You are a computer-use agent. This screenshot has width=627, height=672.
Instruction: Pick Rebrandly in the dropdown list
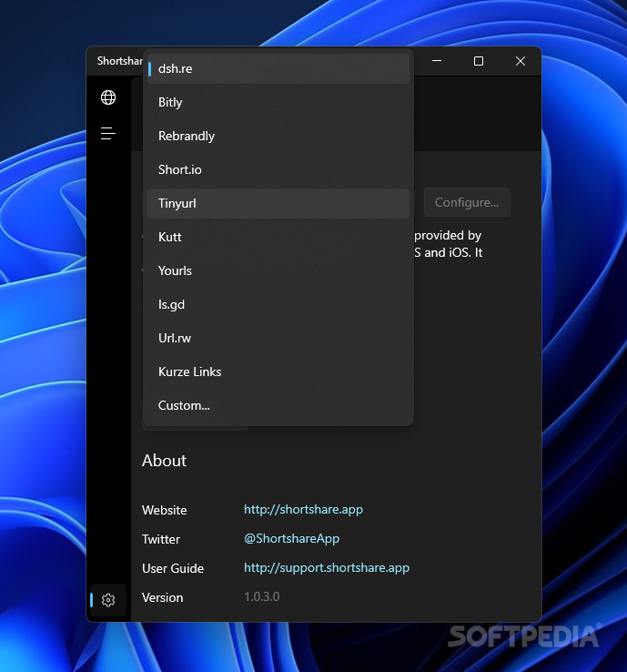278,136
